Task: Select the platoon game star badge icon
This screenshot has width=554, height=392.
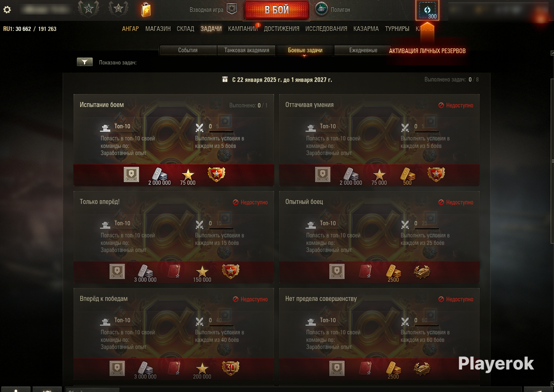Action: (232, 9)
